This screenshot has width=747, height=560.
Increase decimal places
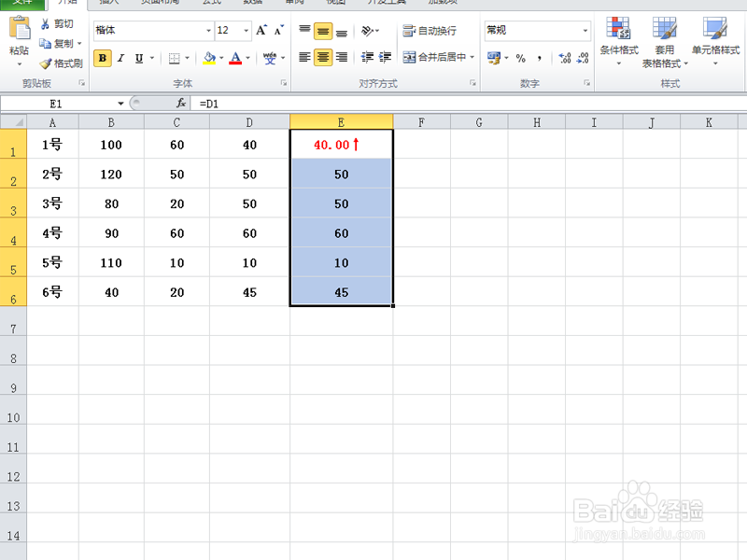(565, 58)
